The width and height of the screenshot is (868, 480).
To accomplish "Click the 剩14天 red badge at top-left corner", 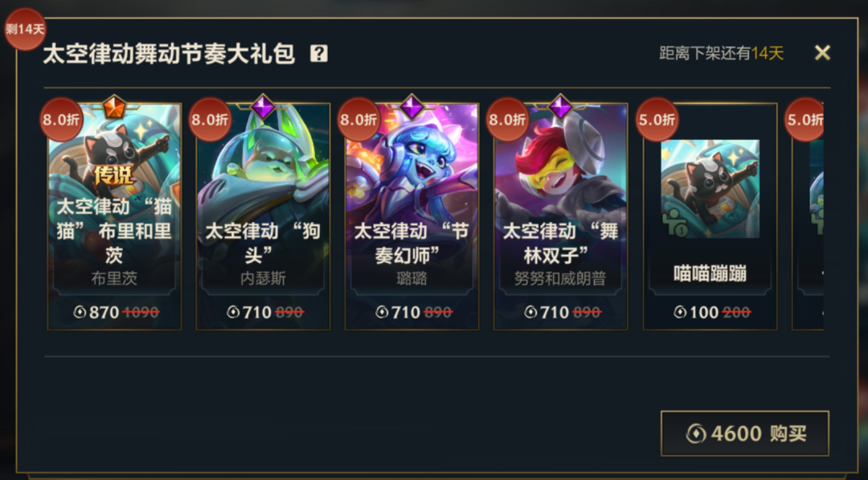I will pos(25,29).
